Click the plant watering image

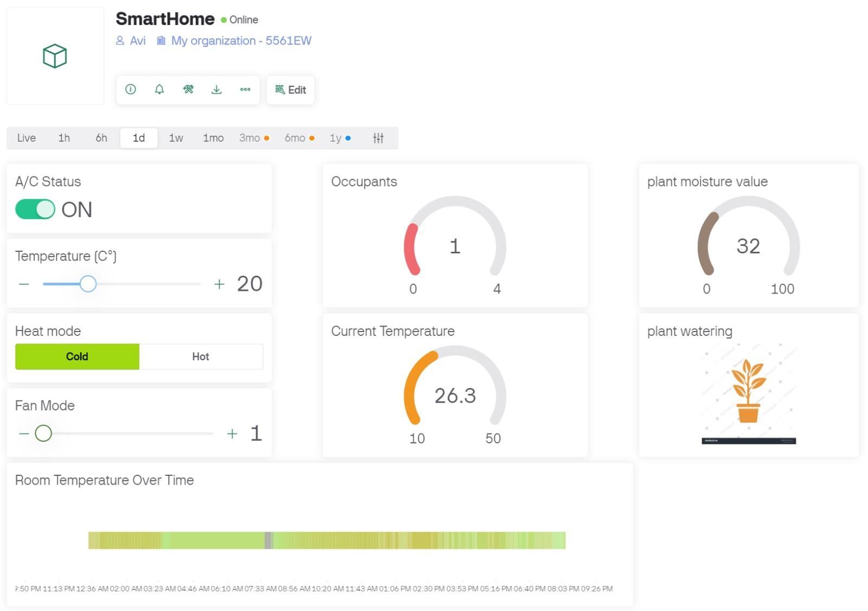(749, 393)
